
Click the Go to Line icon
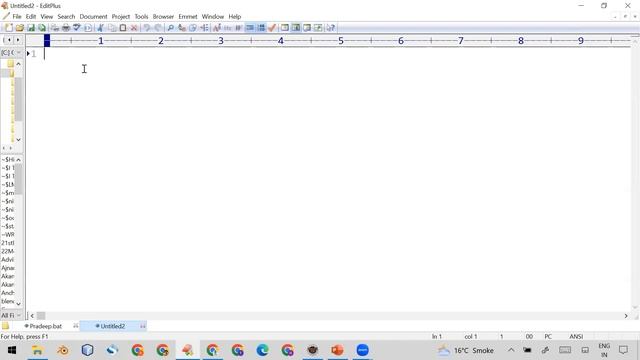tap(204, 28)
